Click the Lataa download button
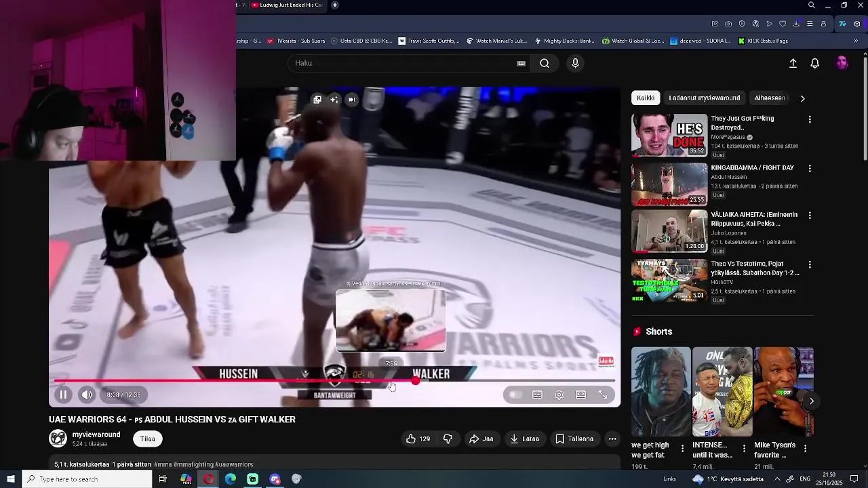 [x=524, y=439]
